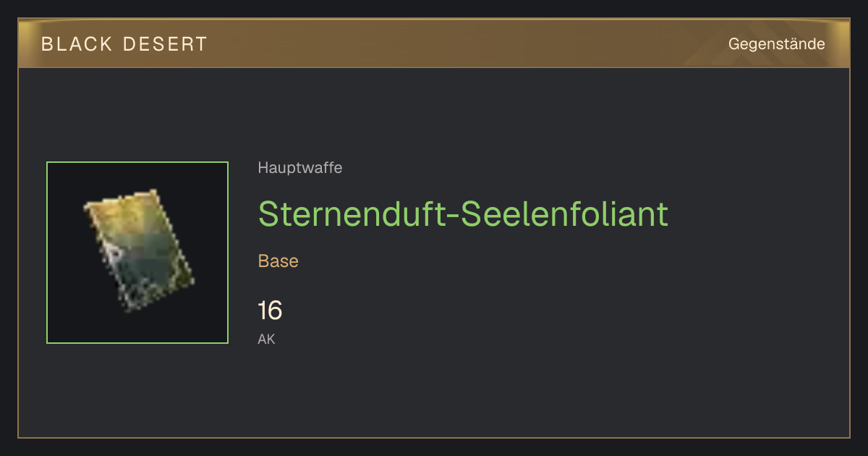Click the white highlight on tome icon
Viewport: 868px width, 456px height.
[x=113, y=252]
